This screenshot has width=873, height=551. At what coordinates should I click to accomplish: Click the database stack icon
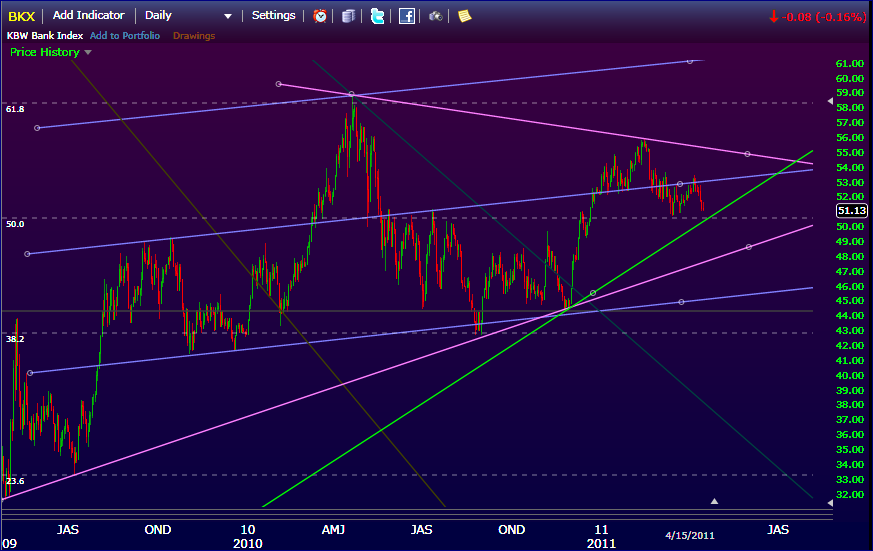pyautogui.click(x=349, y=16)
